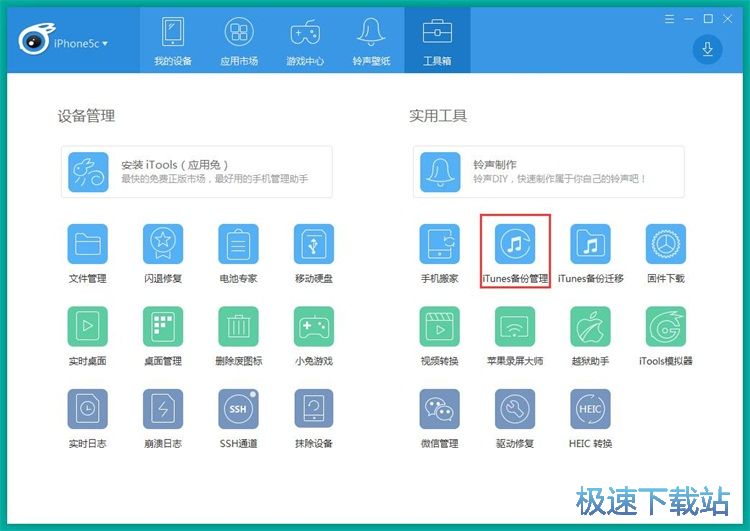This screenshot has height=531, width=750.
Task: Open the 铃声壁纸 tab
Action: click(371, 41)
